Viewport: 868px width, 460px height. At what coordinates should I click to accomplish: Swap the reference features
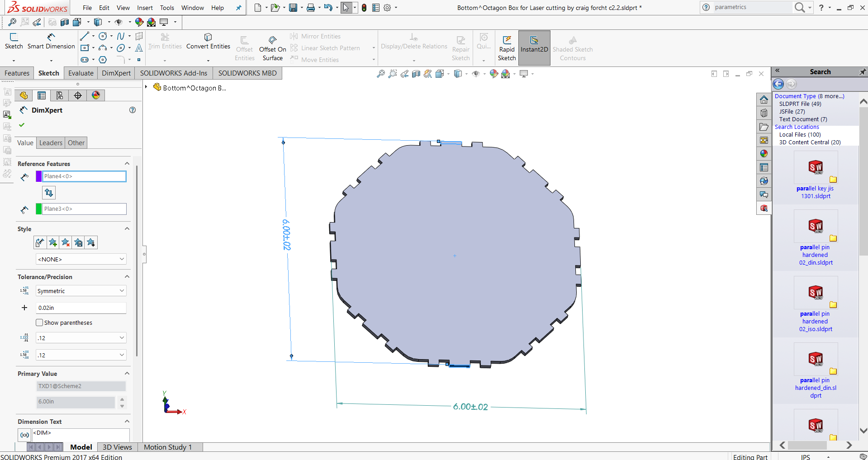tap(49, 193)
